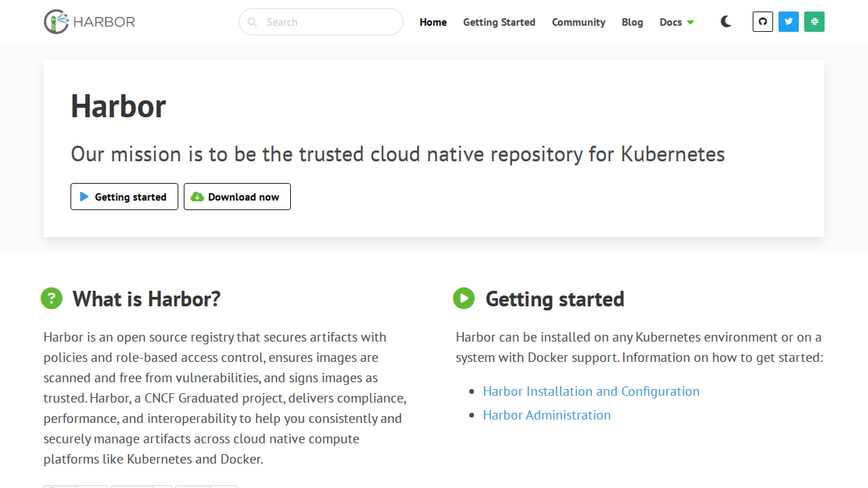Click the Download now button label
This screenshot has width=868, height=488.
243,197
